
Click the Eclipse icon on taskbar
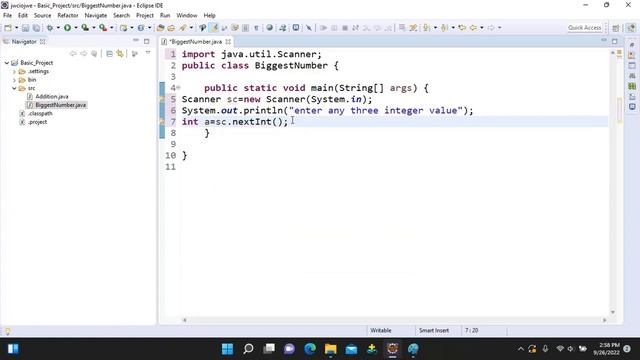[x=392, y=349]
